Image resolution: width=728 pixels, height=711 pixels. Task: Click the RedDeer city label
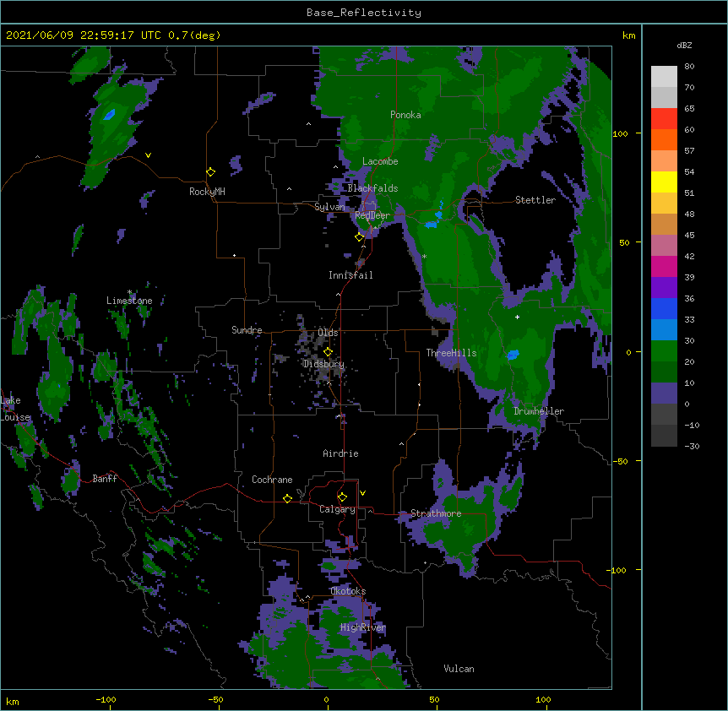(x=372, y=215)
